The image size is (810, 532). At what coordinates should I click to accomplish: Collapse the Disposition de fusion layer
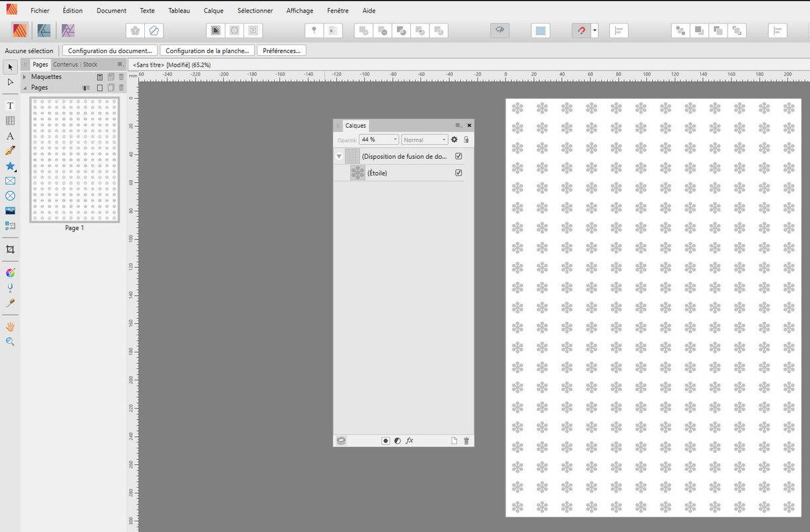coord(339,156)
